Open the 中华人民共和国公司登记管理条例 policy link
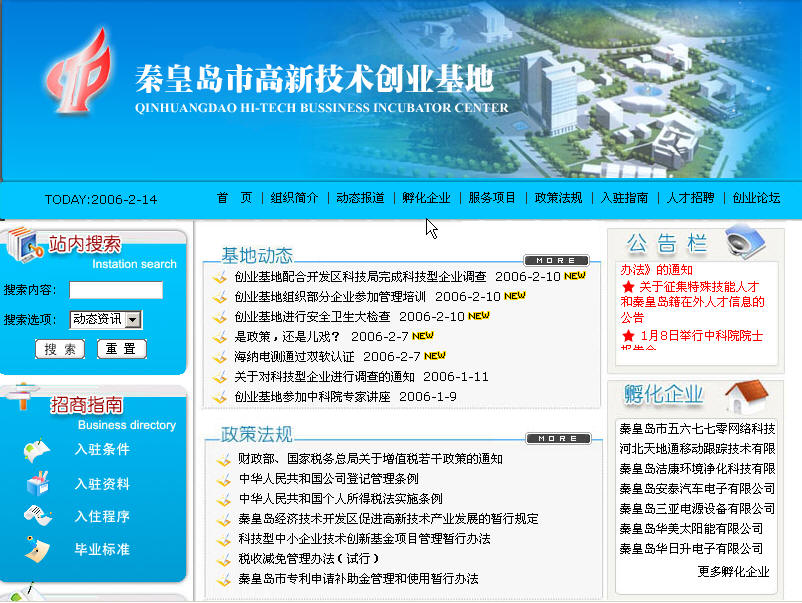The image size is (802, 603). click(x=334, y=479)
